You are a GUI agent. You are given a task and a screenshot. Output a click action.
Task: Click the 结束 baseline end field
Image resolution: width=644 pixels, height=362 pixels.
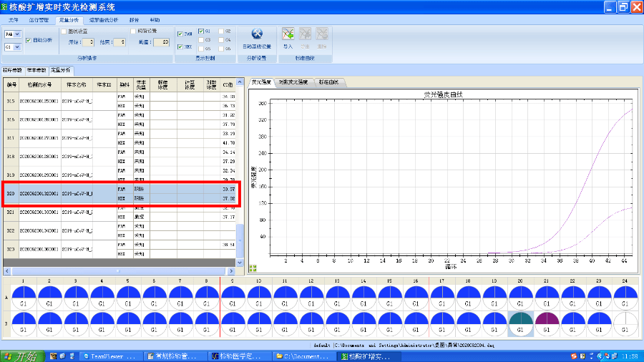[119, 42]
